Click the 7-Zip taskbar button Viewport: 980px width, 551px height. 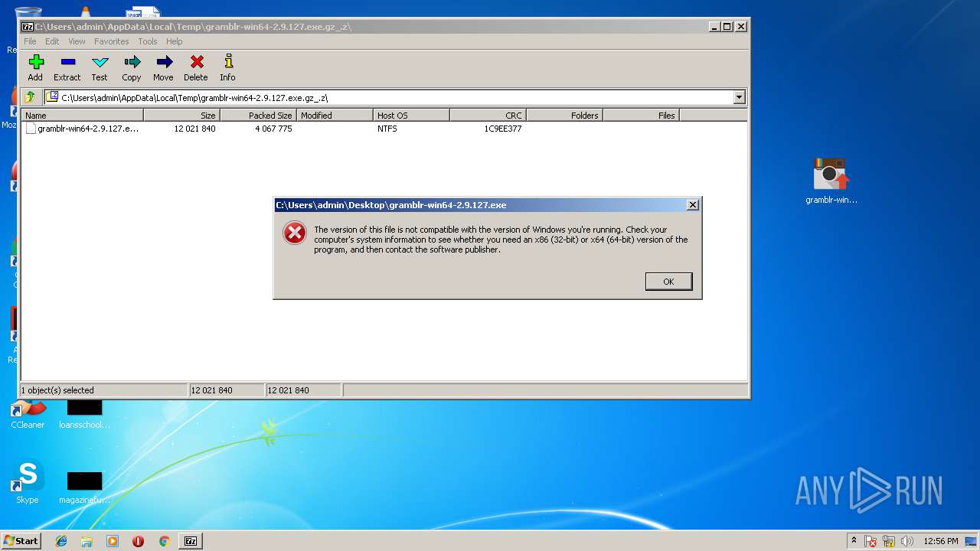pos(191,541)
